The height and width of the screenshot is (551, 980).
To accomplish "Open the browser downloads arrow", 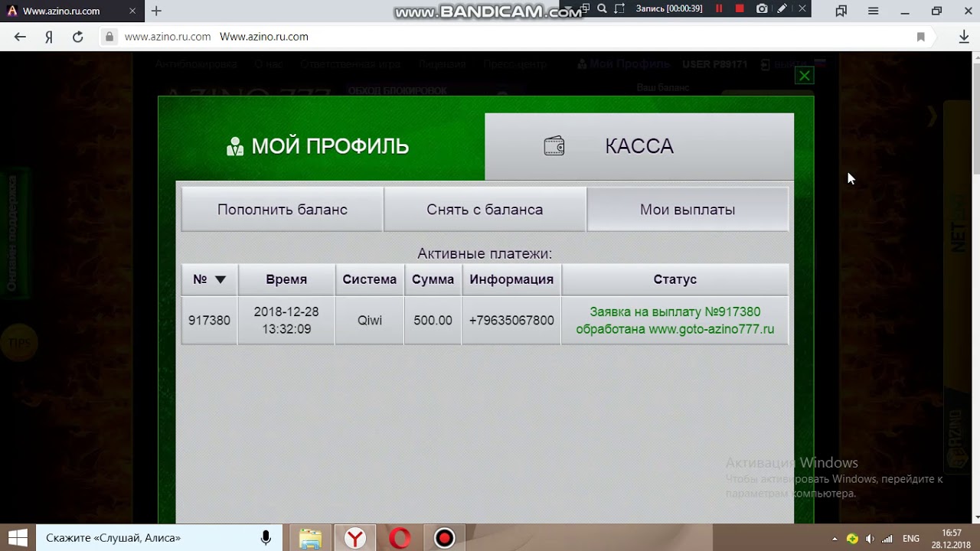I will pyautogui.click(x=964, y=37).
